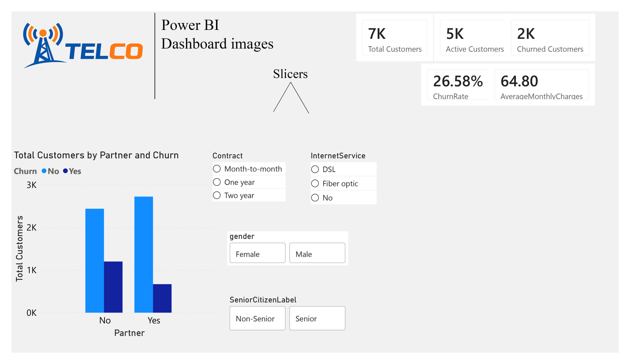630x364 pixels.
Task: Click the ChurnRate 26.58% card
Action: pos(457,85)
